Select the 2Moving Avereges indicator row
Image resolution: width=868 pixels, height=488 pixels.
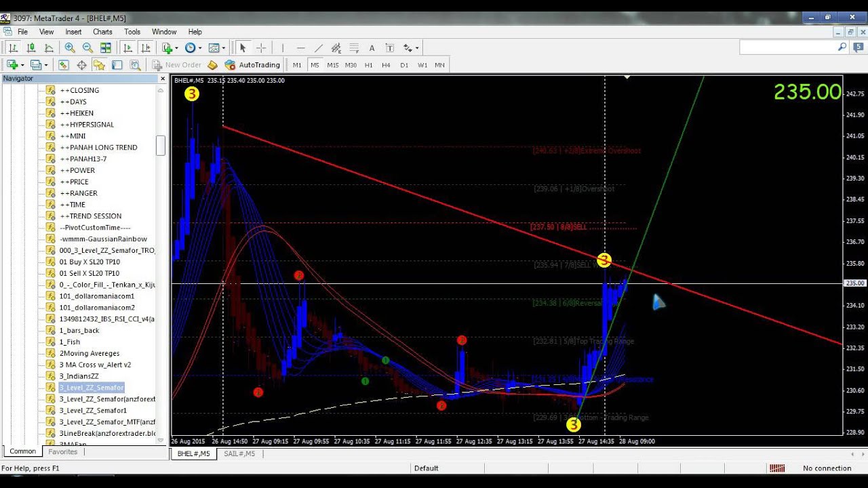coord(89,353)
